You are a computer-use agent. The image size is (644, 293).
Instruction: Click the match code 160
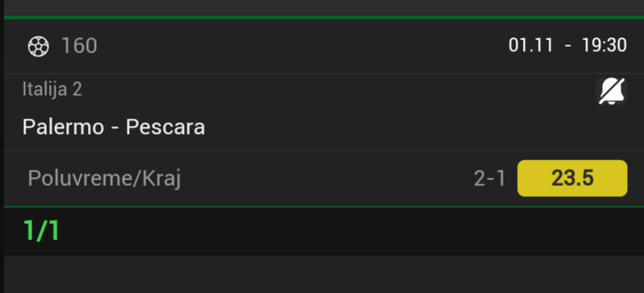pyautogui.click(x=79, y=46)
